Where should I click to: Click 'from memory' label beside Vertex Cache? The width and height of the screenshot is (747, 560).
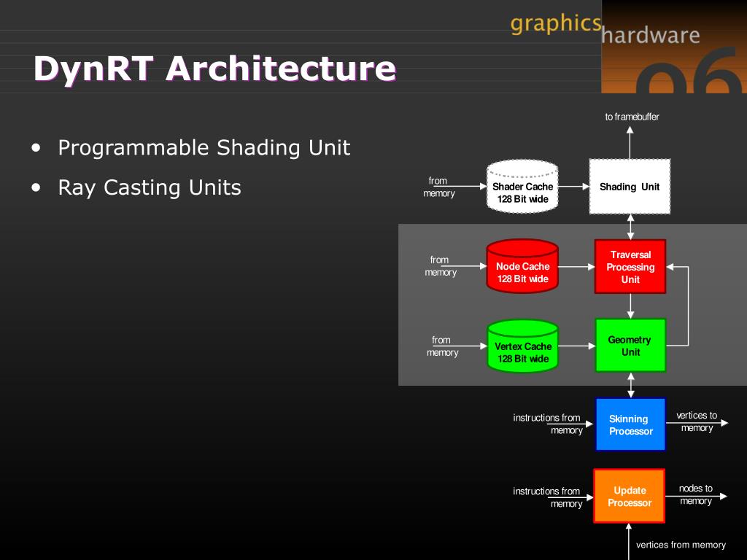[x=442, y=346]
